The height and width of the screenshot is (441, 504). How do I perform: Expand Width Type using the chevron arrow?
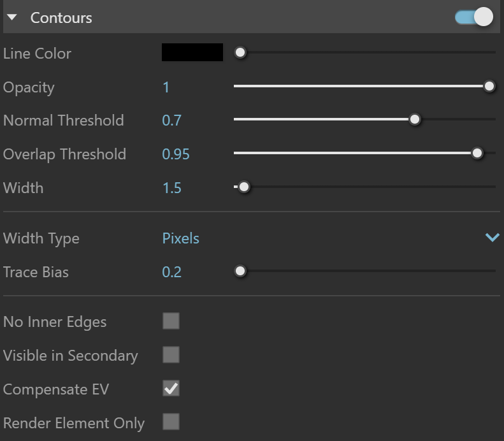492,238
